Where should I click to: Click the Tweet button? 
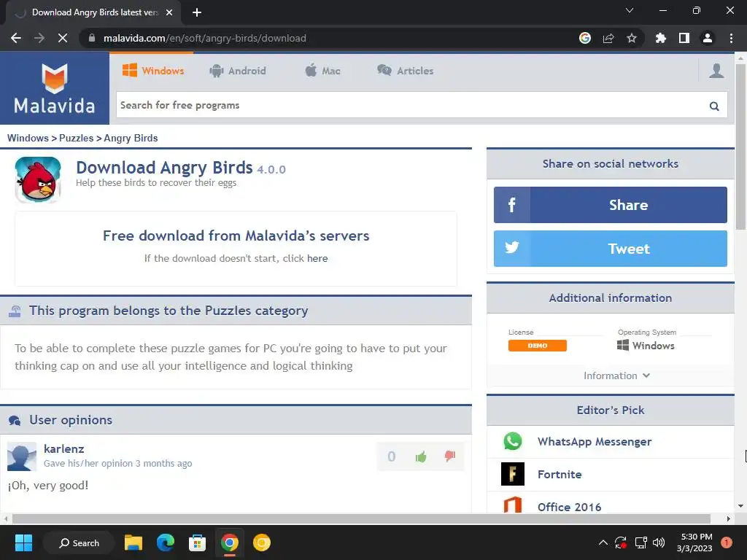click(x=611, y=249)
